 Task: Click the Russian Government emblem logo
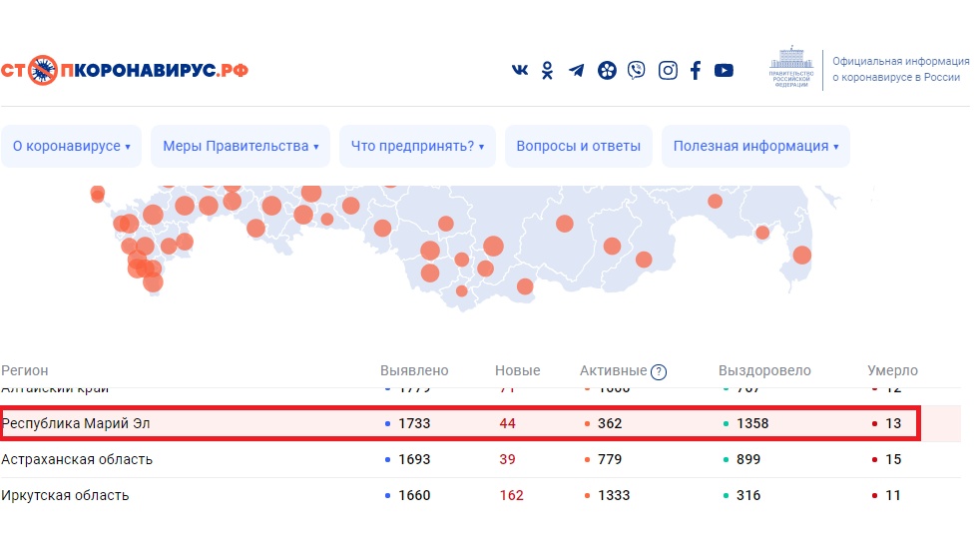[x=794, y=68]
